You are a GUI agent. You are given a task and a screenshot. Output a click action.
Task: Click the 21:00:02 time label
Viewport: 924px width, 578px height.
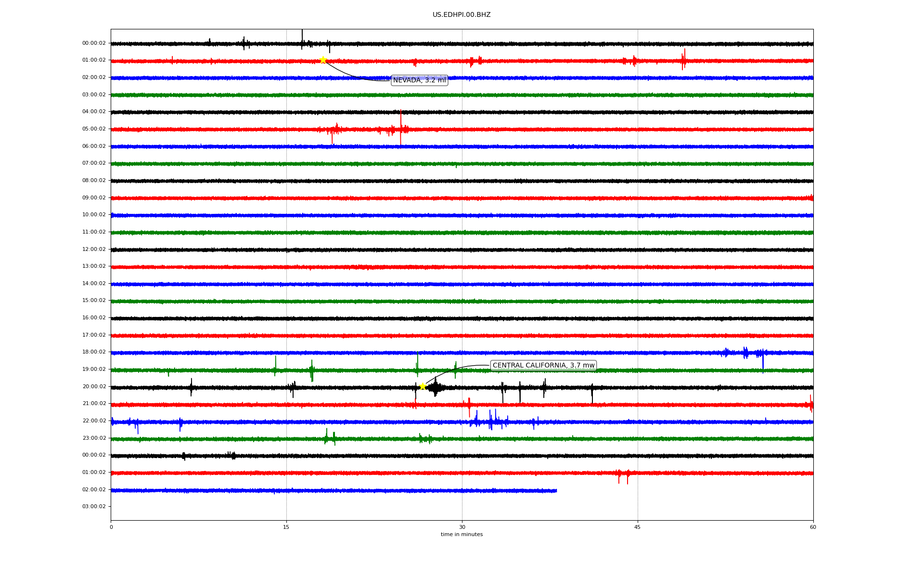[94, 404]
